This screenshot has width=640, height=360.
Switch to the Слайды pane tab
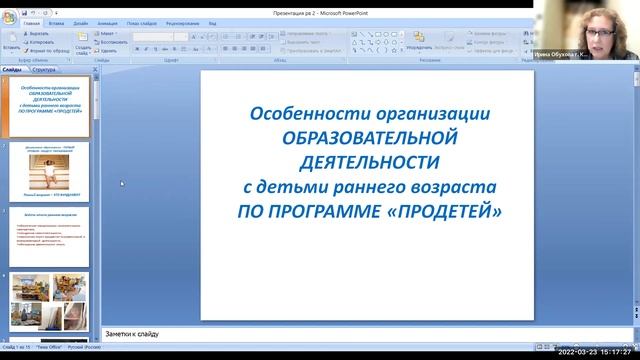[12, 70]
